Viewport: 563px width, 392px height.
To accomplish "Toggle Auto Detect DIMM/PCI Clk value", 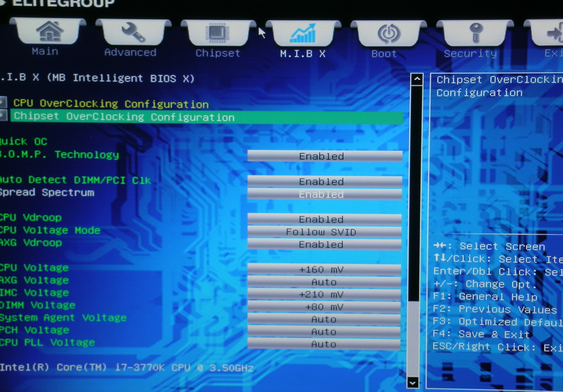I will click(x=325, y=181).
